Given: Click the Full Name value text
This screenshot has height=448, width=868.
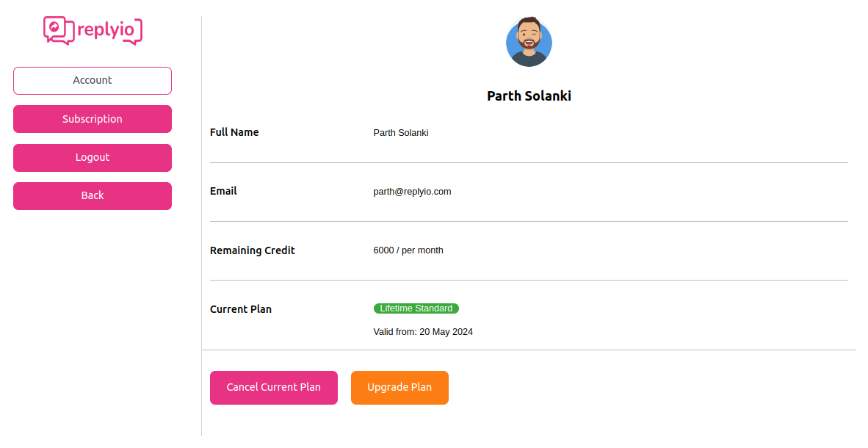Looking at the screenshot, I should click(401, 133).
